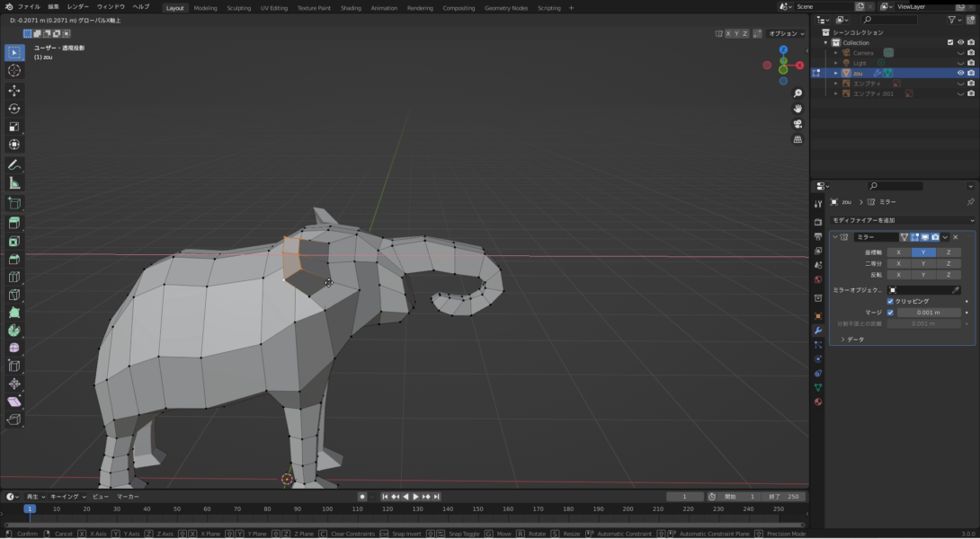This screenshot has width=980, height=539.
Task: Activate the Scale tool
Action: 13,127
